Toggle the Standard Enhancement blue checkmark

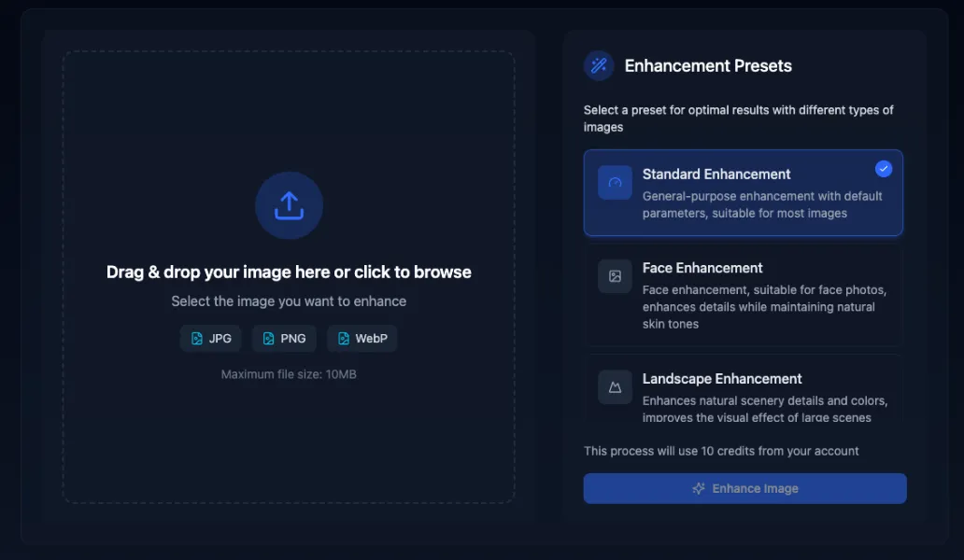pos(884,169)
